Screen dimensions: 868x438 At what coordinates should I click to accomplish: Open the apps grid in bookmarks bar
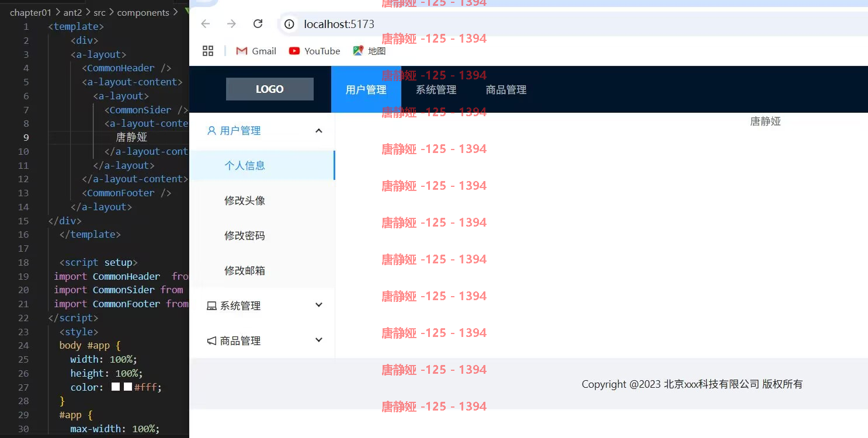click(208, 51)
